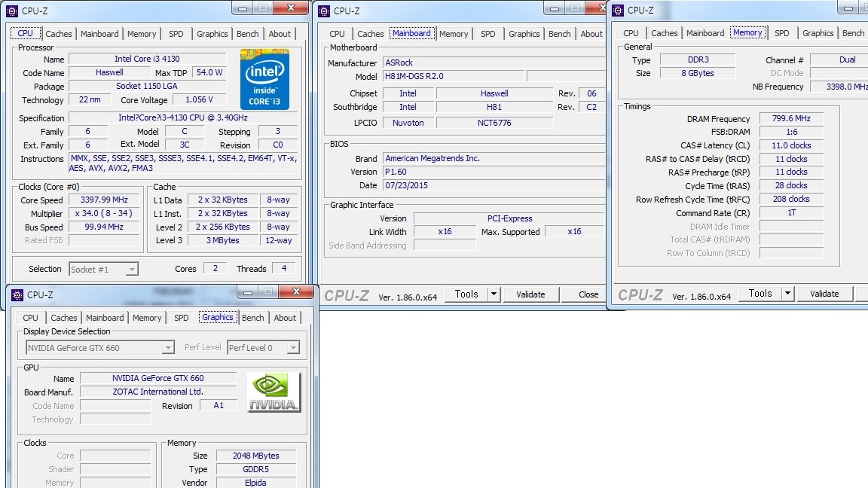
Task: Select Bench tab in the Mainboard window
Action: (560, 34)
